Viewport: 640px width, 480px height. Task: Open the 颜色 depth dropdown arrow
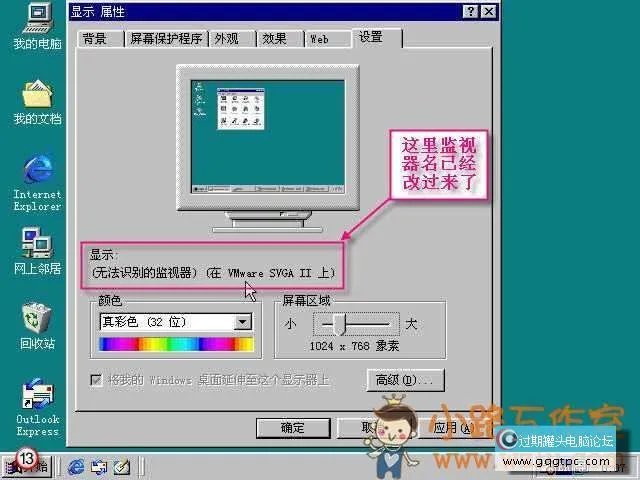click(x=242, y=322)
